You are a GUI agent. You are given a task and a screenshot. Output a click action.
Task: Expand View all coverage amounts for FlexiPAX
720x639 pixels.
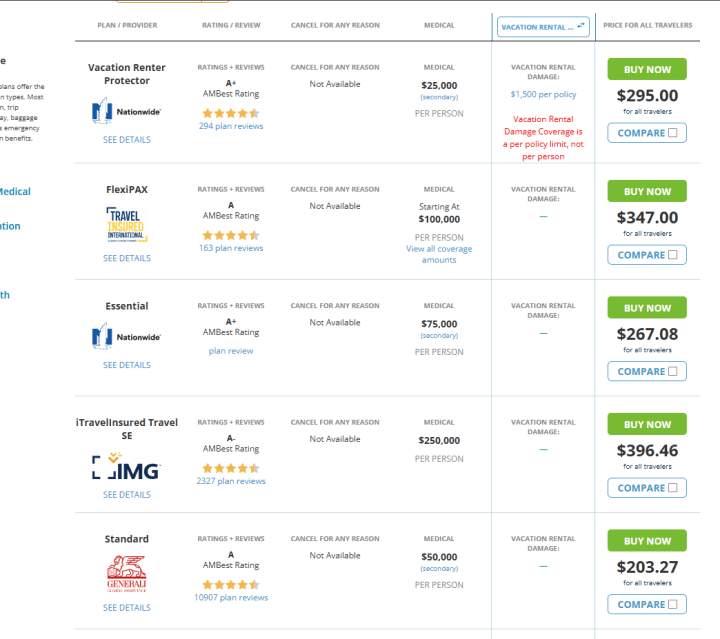coord(439,254)
